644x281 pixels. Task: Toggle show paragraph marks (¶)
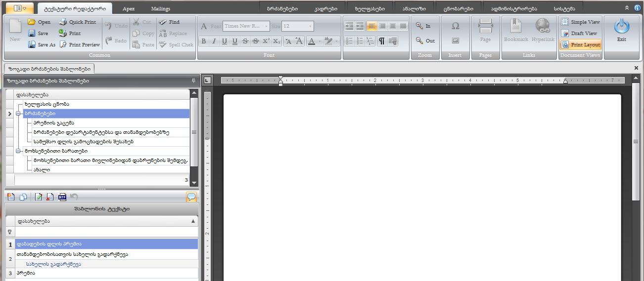tap(382, 41)
